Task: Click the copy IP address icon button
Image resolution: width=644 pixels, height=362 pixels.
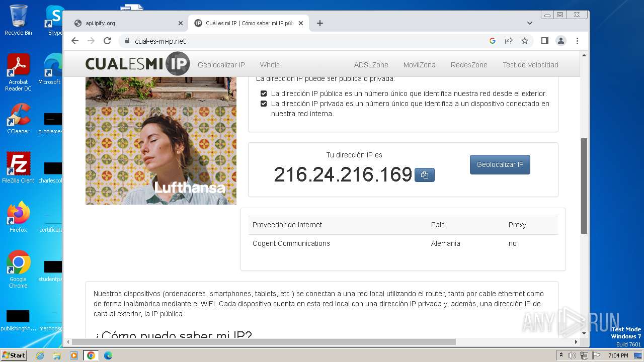Action: coord(425,175)
